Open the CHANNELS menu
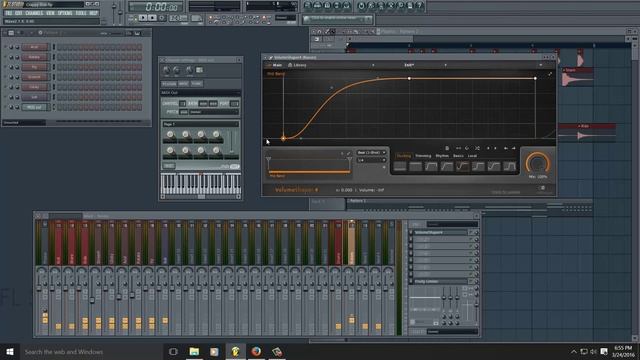This screenshot has width=640, height=360. click(x=34, y=13)
